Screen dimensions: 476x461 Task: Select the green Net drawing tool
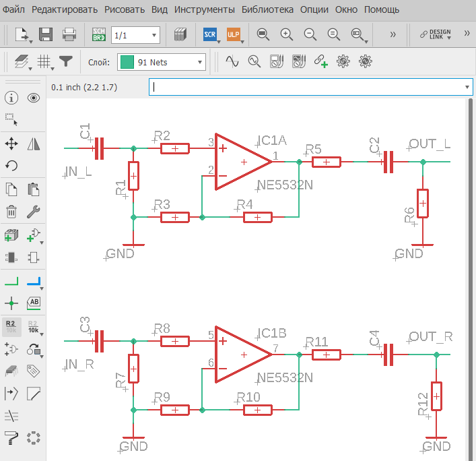[x=11, y=281]
